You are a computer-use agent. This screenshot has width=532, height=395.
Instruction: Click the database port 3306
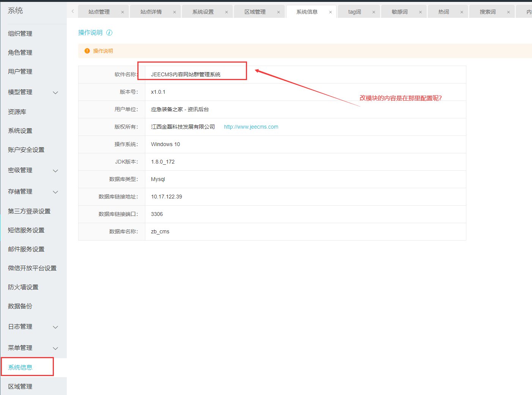pyautogui.click(x=157, y=214)
